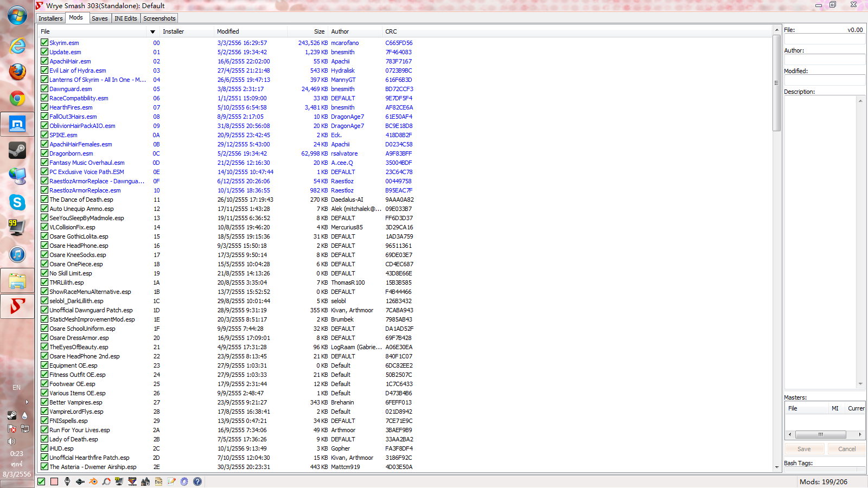The width and height of the screenshot is (868, 488).
Task: Uncheck the Skyrim.esm checkbox
Action: [x=44, y=42]
